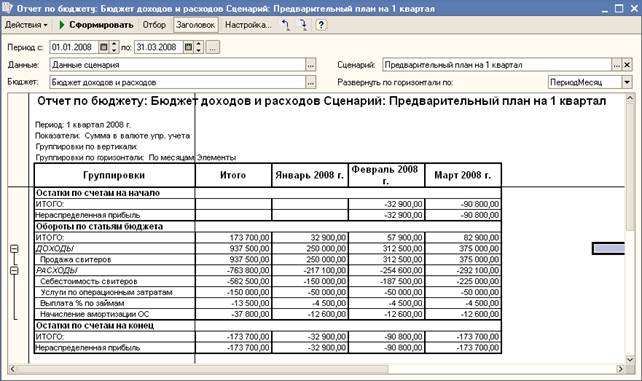The width and height of the screenshot is (642, 381).
Task: Click ellipsis button of the Сценарий field
Action: (617, 65)
